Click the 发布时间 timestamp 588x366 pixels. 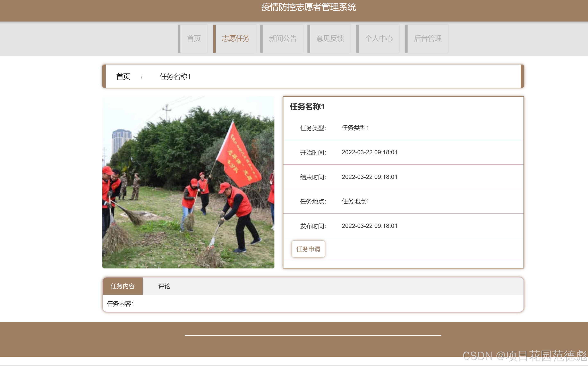(x=370, y=226)
